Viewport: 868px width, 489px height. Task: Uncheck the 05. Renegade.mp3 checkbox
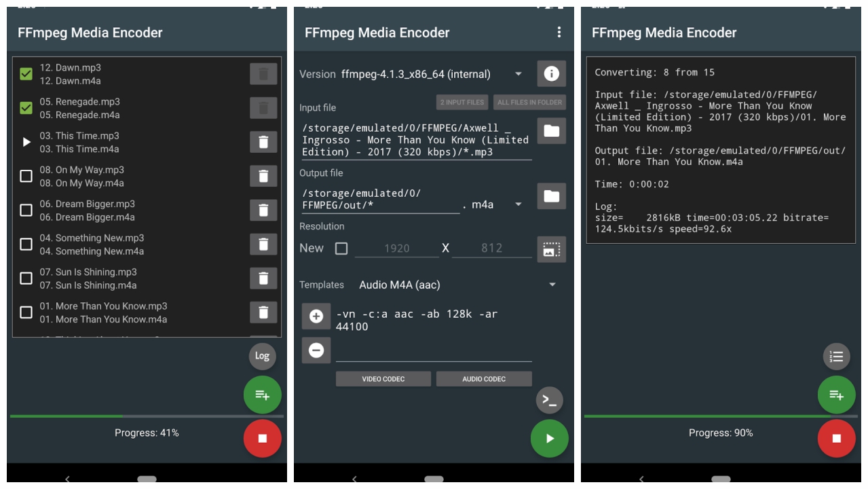(26, 108)
